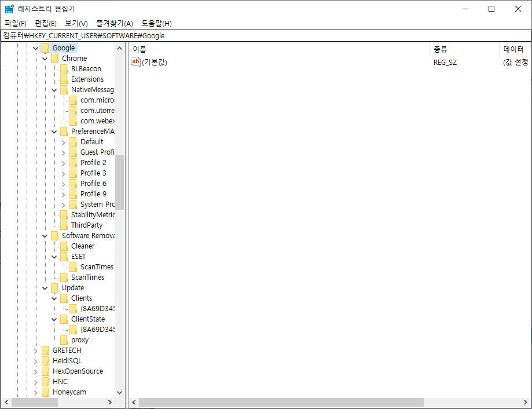532x409 pixels.
Task: Select the BLBeacon folder icon
Action: (x=64, y=69)
